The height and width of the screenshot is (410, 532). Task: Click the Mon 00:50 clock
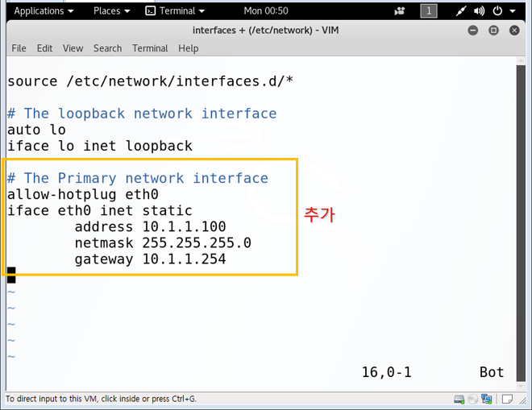[266, 10]
